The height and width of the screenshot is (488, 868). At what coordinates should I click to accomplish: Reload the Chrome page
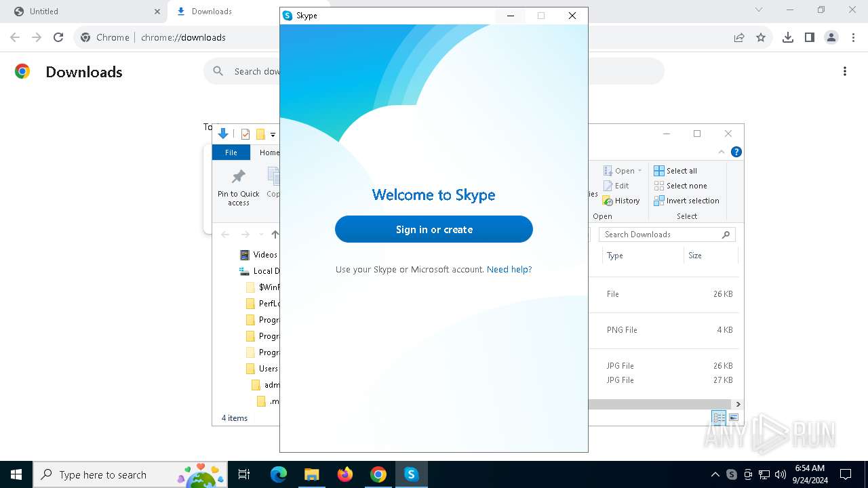(x=58, y=37)
